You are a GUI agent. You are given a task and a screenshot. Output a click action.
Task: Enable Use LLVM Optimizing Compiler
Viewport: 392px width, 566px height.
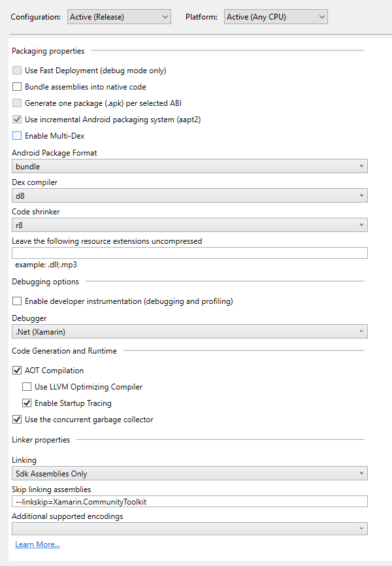tap(27, 387)
